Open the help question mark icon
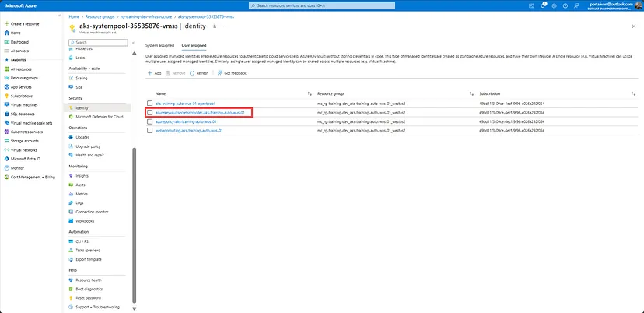Image resolution: width=644 pixels, height=313 pixels. (x=565, y=5)
